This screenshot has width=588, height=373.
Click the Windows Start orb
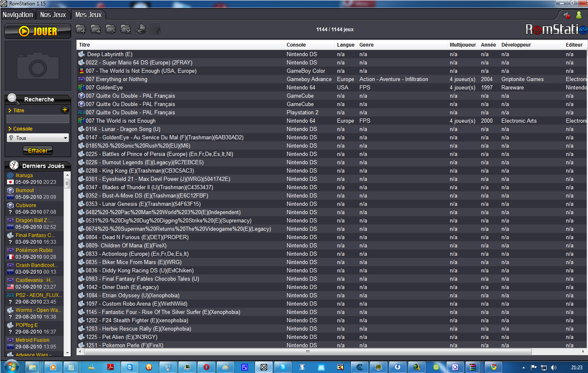(x=11, y=367)
